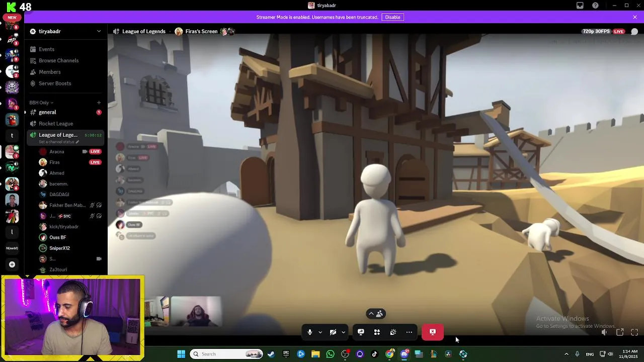Open Google Chrome from taskbar
Image resolution: width=644 pixels, height=362 pixels.
389,354
